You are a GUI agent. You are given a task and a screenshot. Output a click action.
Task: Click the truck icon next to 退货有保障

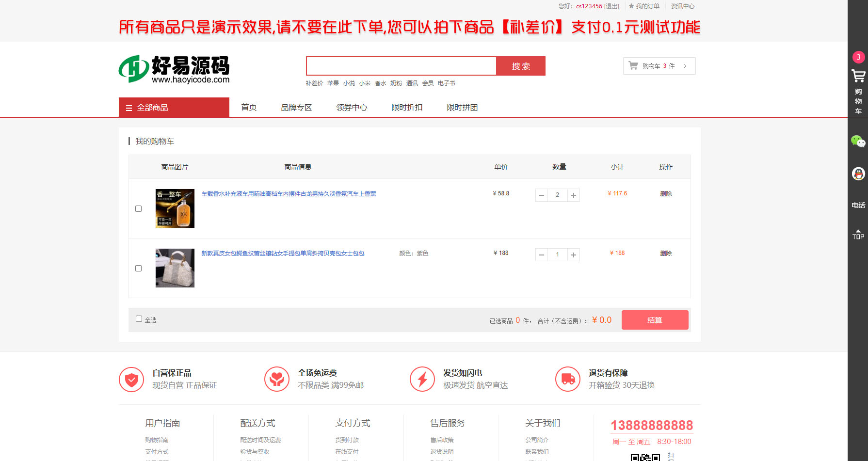pos(567,379)
